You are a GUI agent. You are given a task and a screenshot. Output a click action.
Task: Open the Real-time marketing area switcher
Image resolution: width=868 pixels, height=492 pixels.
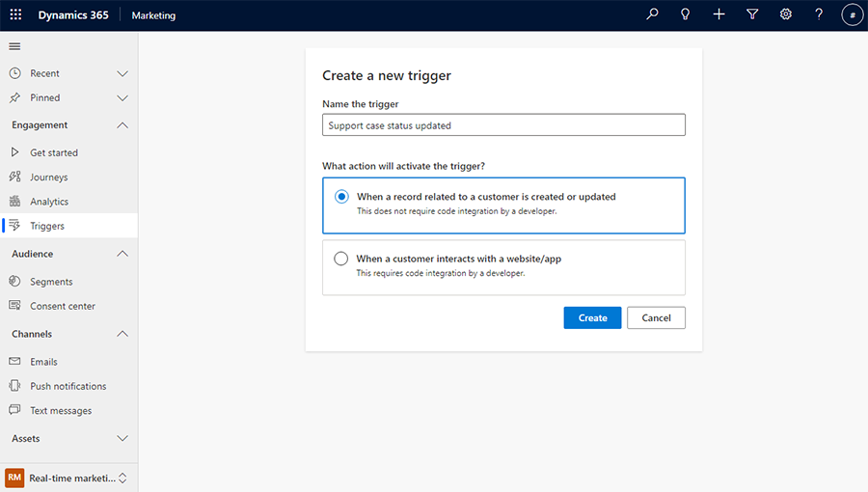tap(68, 478)
